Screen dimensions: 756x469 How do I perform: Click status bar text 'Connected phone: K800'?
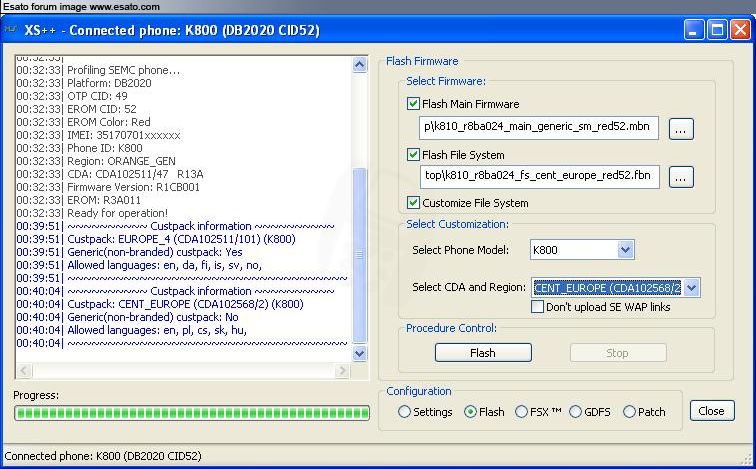click(x=103, y=456)
